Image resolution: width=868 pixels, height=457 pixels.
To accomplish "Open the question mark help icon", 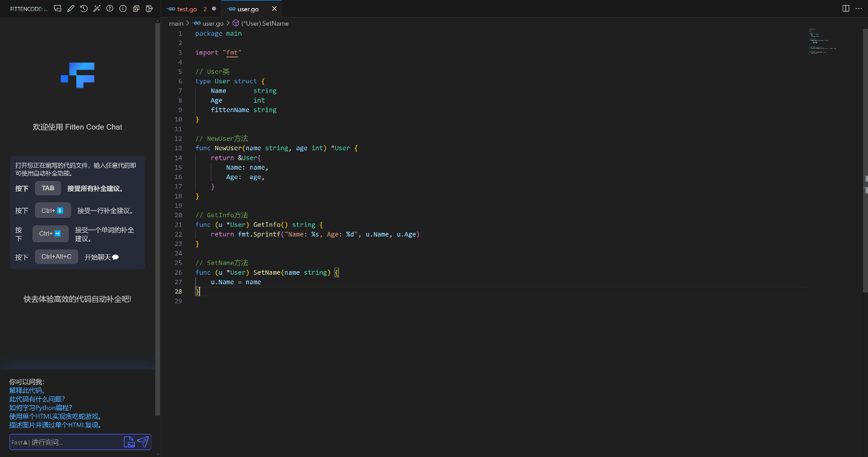I will tap(109, 9).
